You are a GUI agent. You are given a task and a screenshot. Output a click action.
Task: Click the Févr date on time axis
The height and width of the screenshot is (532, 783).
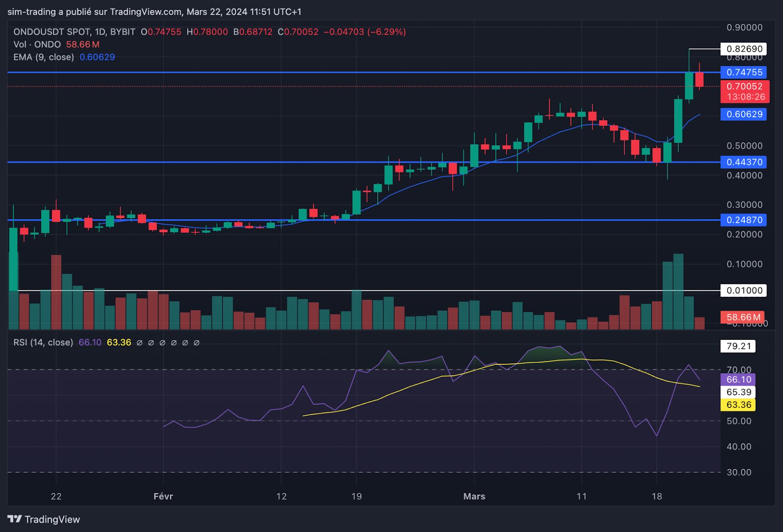[x=163, y=496]
